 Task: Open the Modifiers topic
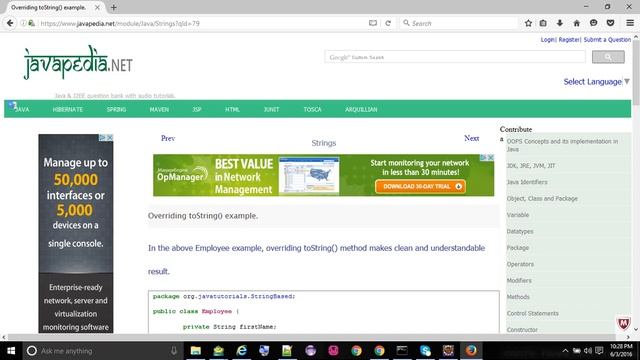coord(519,280)
